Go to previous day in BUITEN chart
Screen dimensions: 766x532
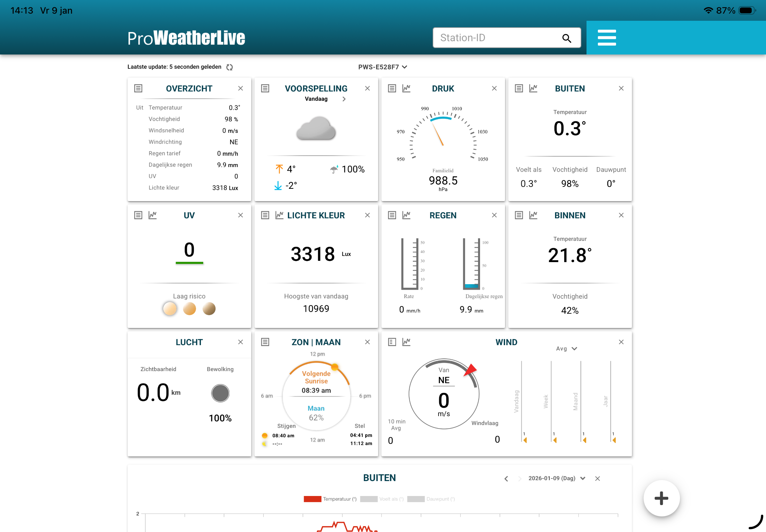pos(506,479)
